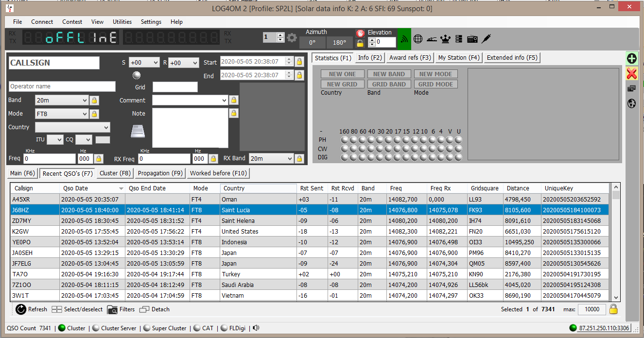Toggle the End time lock padlock
644x338 pixels.
[x=299, y=75]
